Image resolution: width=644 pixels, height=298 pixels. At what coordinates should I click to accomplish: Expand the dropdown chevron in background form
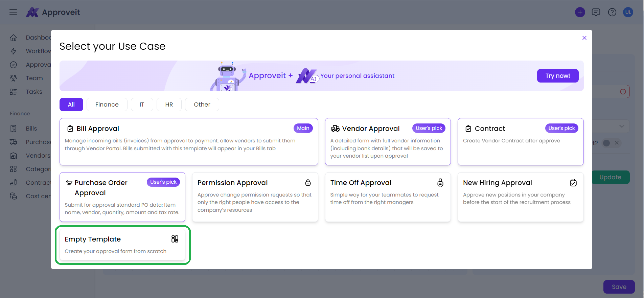click(x=622, y=126)
